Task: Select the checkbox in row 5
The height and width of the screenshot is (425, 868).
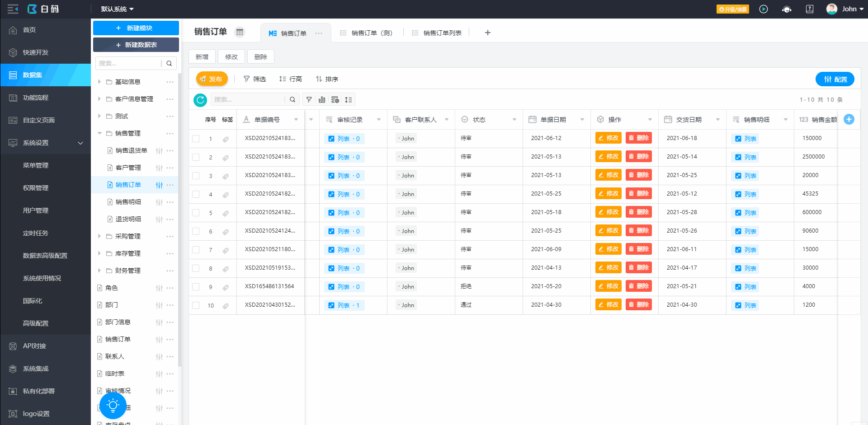Action: 196,213
